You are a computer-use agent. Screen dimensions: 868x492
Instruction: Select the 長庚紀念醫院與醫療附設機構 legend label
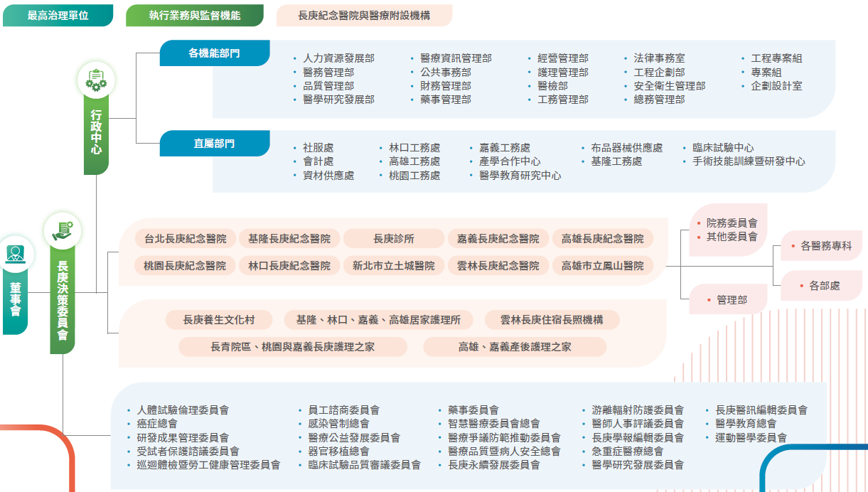coord(364,16)
